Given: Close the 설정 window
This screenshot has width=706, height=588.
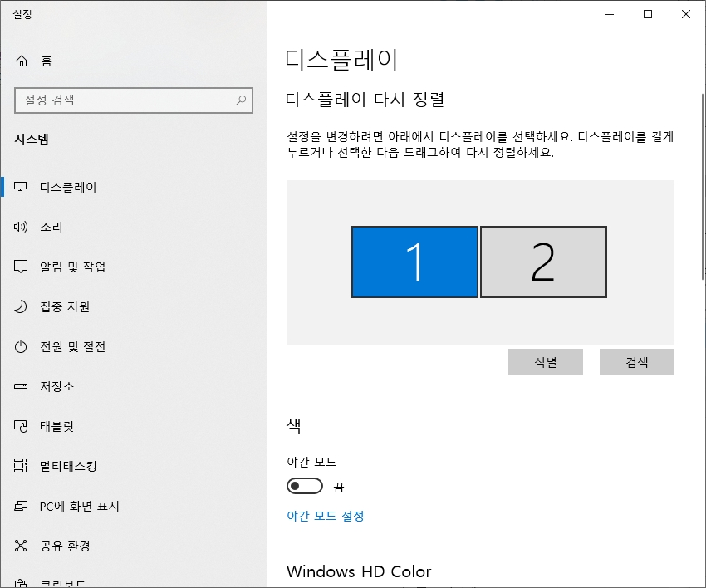Looking at the screenshot, I should tap(686, 14).
